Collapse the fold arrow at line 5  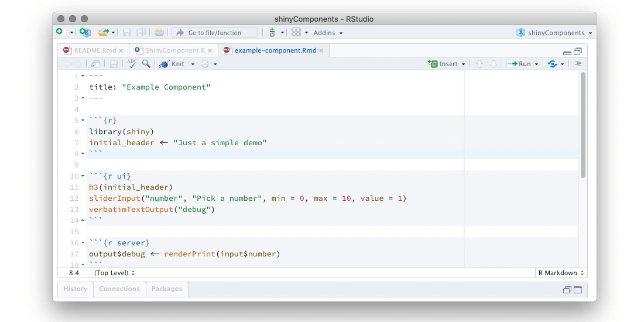tap(83, 121)
